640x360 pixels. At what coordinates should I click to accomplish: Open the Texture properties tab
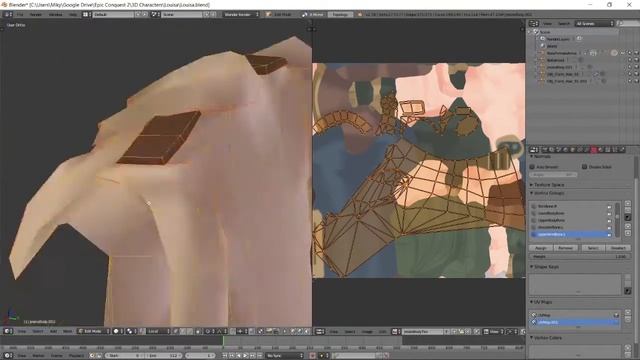click(x=607, y=150)
